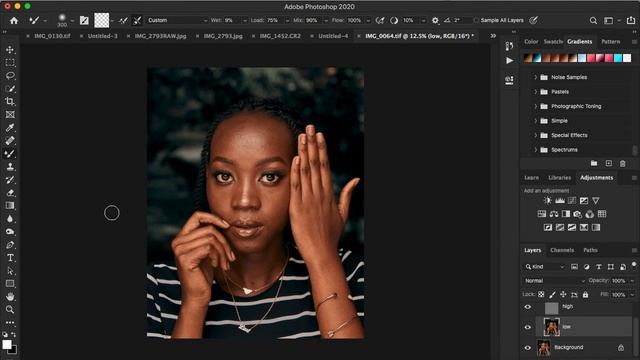Open the Search icon in options bar
Screen dimensions: 640x360
pyautogui.click(x=593, y=20)
